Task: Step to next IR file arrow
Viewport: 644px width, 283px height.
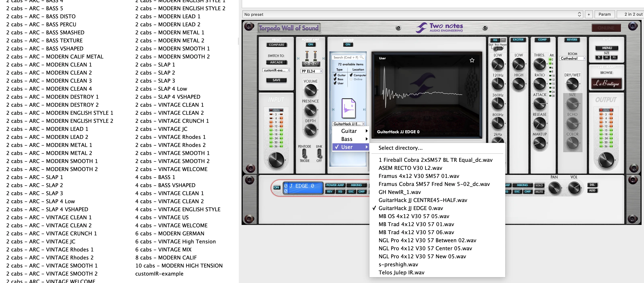Action: [x=364, y=110]
